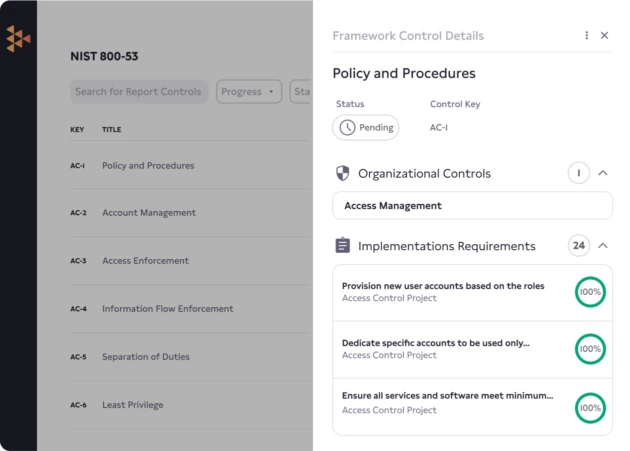This screenshot has width=630, height=451.
Task: Select the Access Management control
Action: point(472,206)
